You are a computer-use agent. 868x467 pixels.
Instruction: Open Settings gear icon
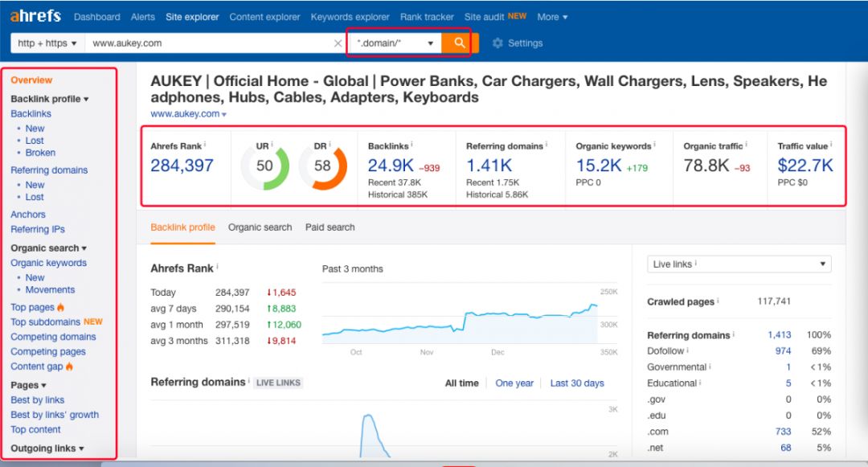click(x=497, y=43)
